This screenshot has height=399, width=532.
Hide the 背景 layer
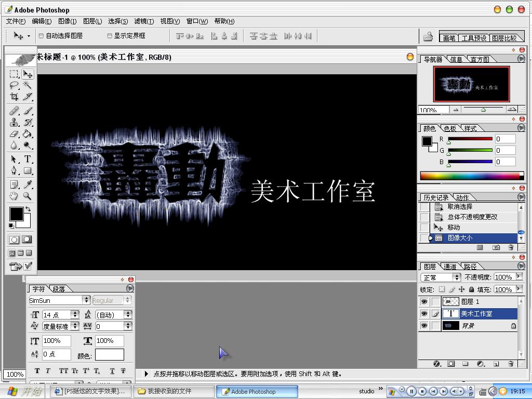click(x=424, y=326)
